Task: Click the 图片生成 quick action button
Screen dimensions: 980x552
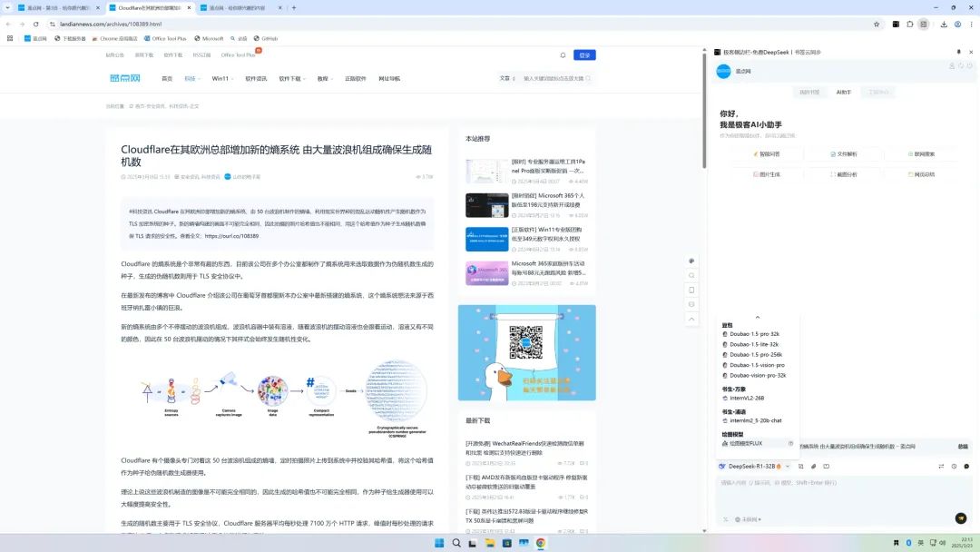Action: click(x=766, y=174)
